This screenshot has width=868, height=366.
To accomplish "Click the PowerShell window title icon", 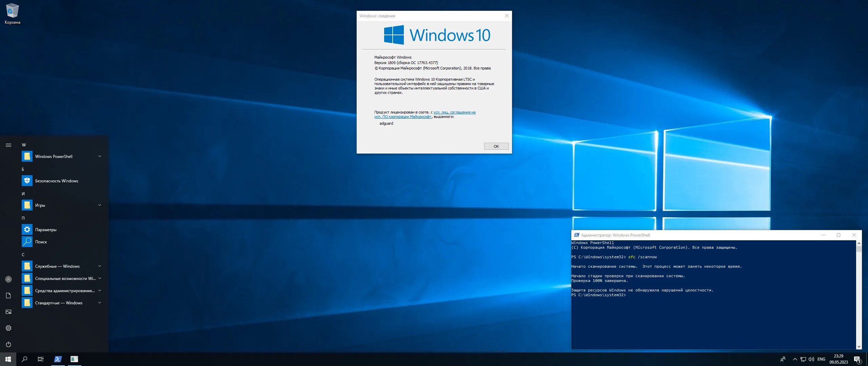I will tap(576, 235).
